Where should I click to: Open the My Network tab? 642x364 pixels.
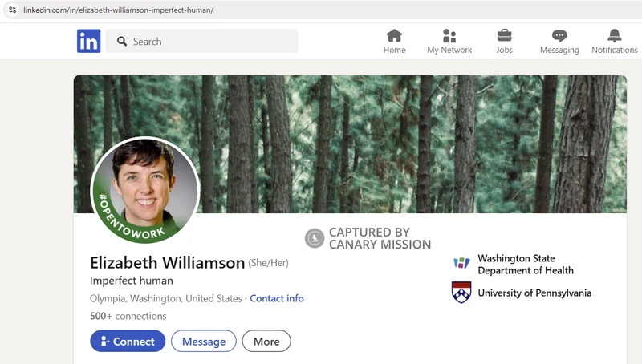coord(449,42)
